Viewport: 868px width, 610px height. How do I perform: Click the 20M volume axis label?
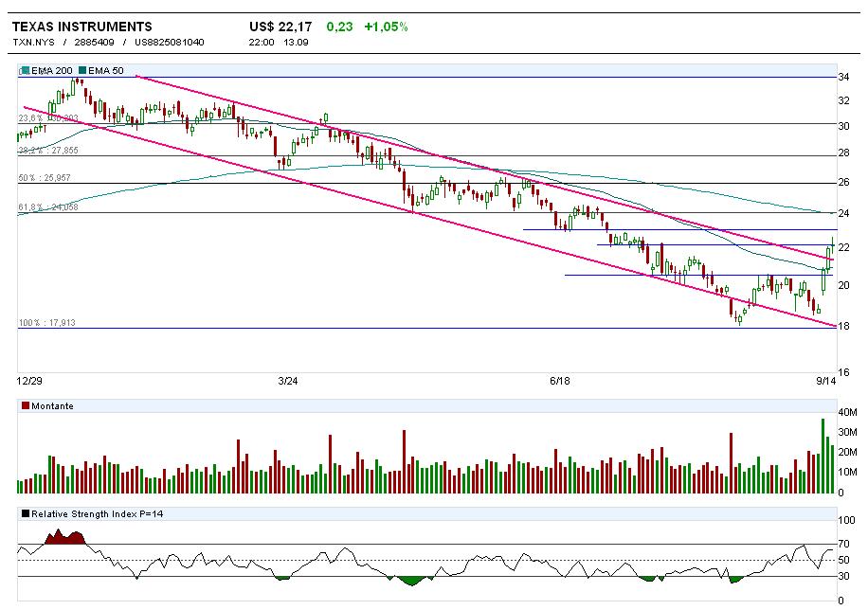848,452
